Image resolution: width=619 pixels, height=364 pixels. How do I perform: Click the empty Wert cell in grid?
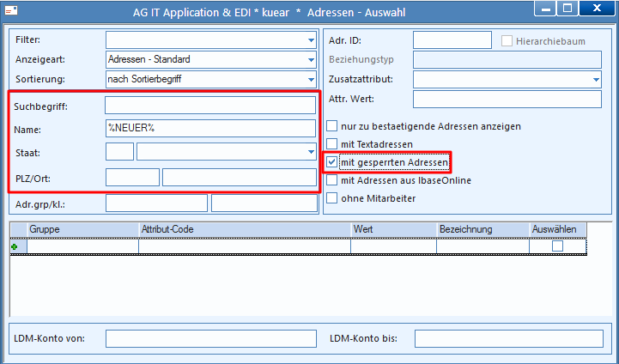pos(393,246)
